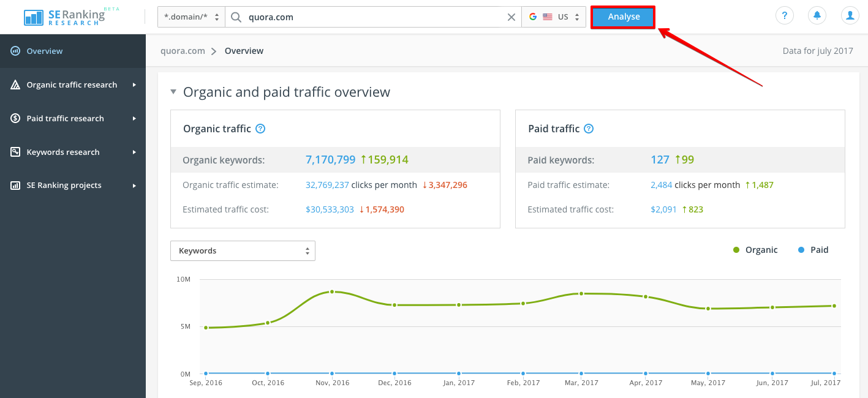Click the 'Data for july 2017' text
Viewport: 868px width, 398px height.
click(818, 51)
